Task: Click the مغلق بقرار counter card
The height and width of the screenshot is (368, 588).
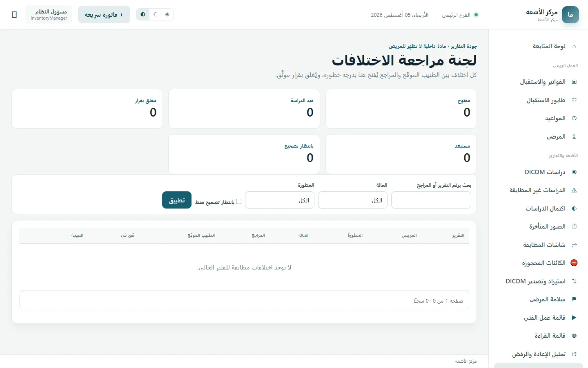Action: pos(87,109)
